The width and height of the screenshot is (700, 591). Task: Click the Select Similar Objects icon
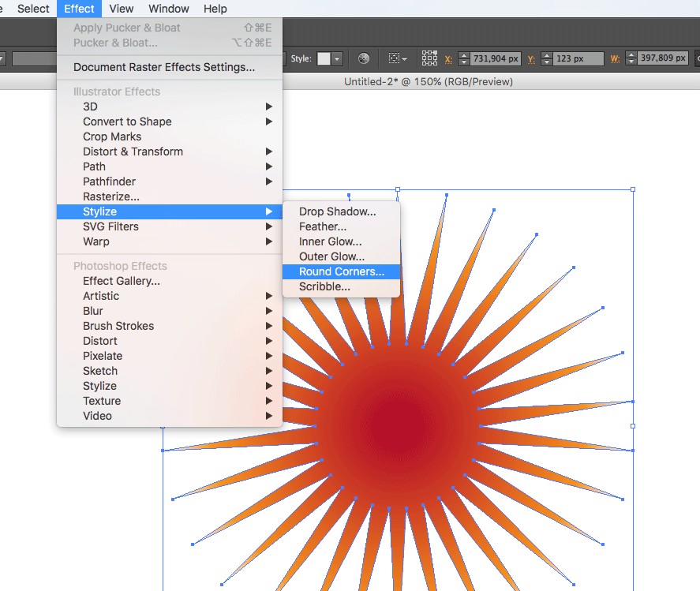click(x=395, y=58)
